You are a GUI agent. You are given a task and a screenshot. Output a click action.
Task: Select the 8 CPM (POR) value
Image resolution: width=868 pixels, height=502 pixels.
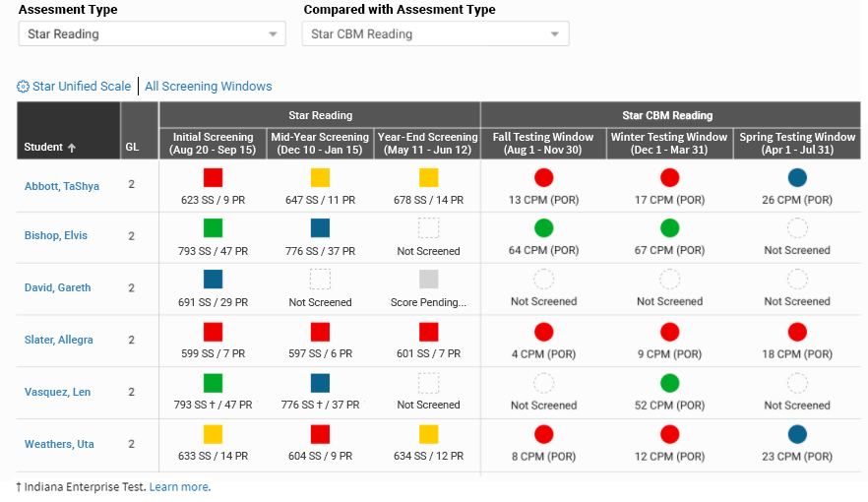543,457
